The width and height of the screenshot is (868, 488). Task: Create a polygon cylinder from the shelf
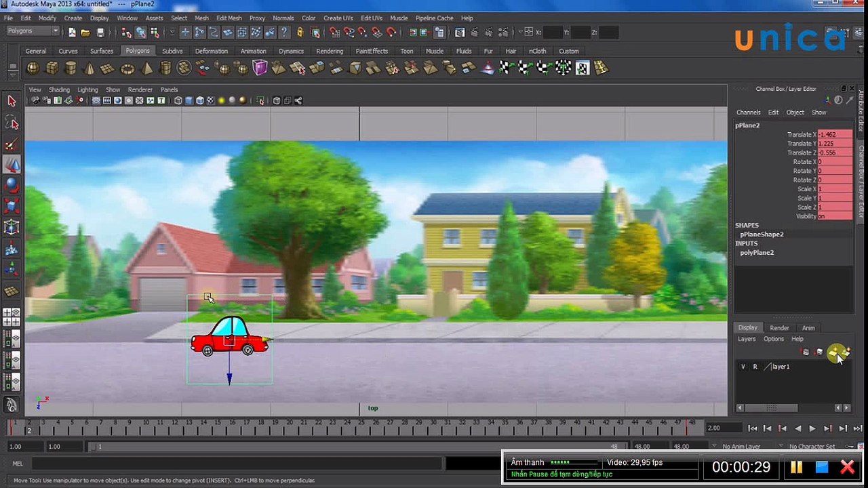(x=71, y=68)
